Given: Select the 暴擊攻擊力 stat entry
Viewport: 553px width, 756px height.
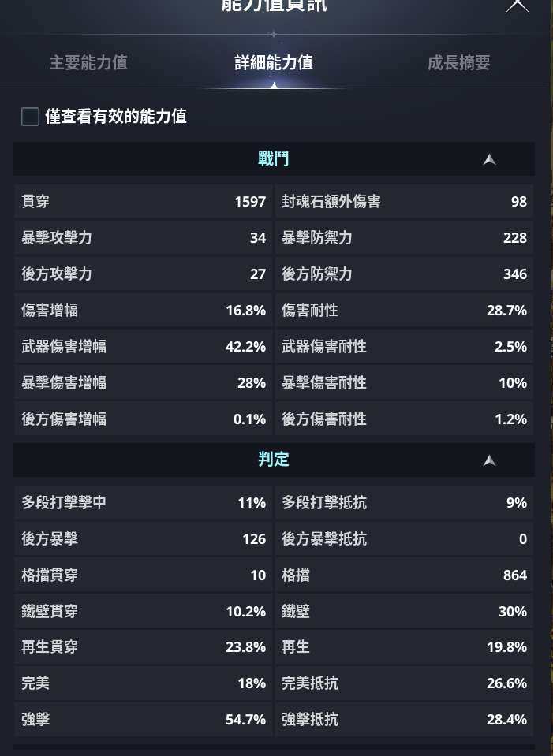Looking at the screenshot, I should (x=143, y=238).
